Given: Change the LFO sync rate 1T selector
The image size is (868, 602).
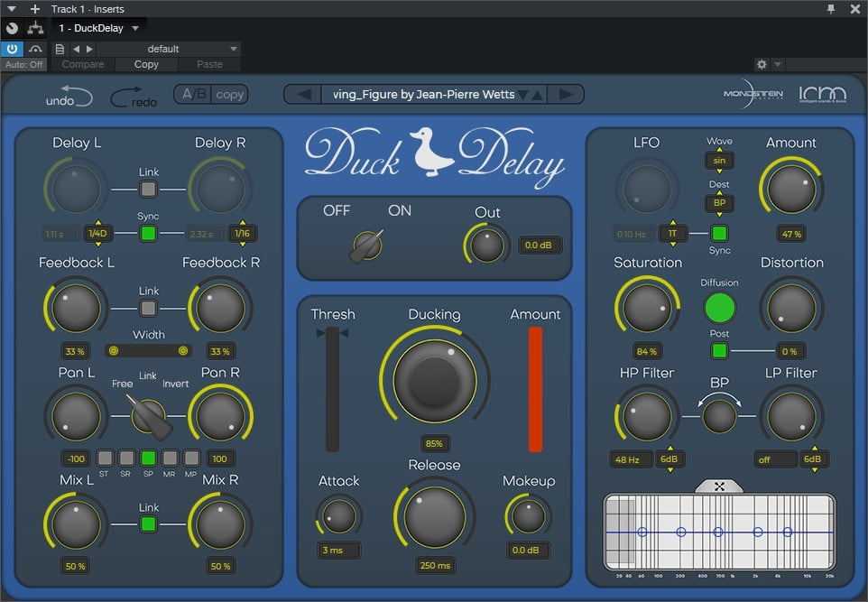Looking at the screenshot, I should click(672, 233).
